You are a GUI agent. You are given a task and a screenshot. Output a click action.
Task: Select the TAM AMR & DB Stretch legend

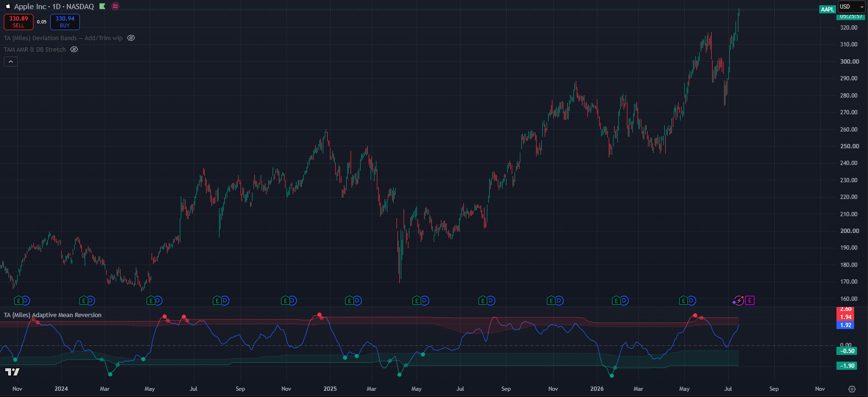[x=35, y=49]
